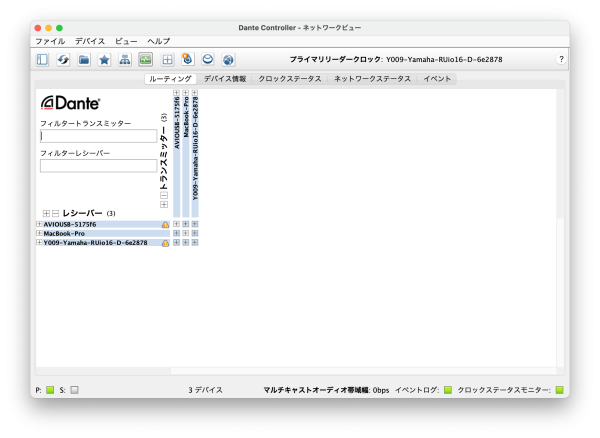600x438 pixels.
Task: Click the yellow minimize window button
Action: (x=49, y=28)
